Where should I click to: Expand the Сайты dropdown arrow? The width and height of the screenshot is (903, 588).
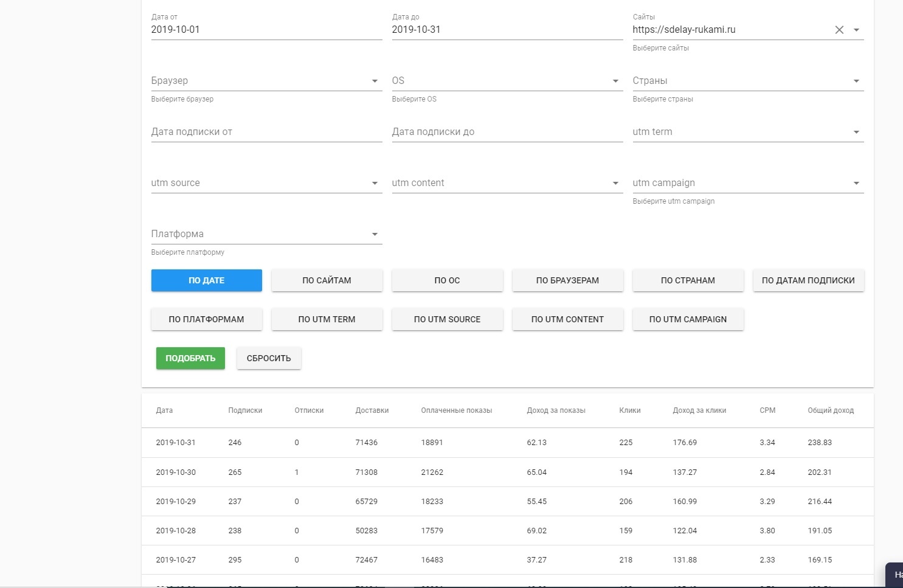click(x=856, y=30)
